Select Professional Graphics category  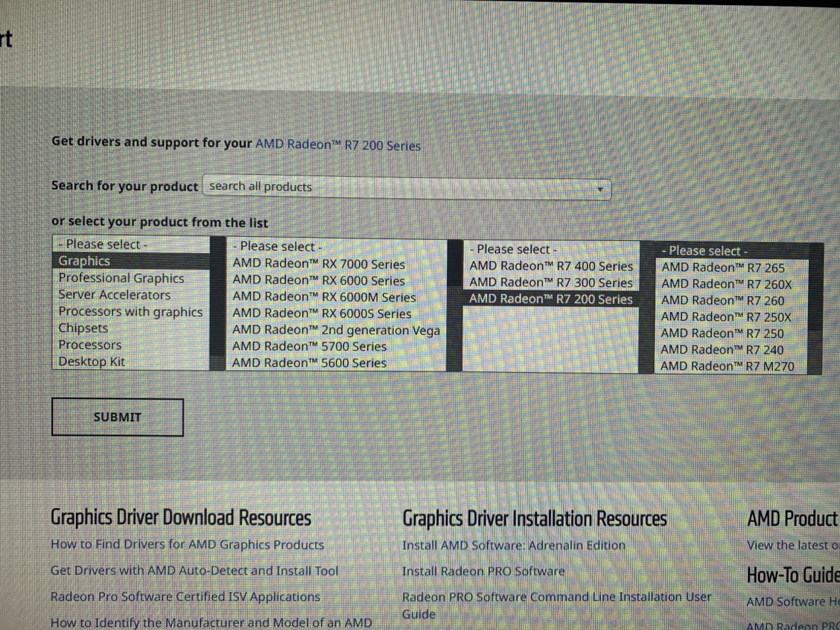(x=131, y=278)
